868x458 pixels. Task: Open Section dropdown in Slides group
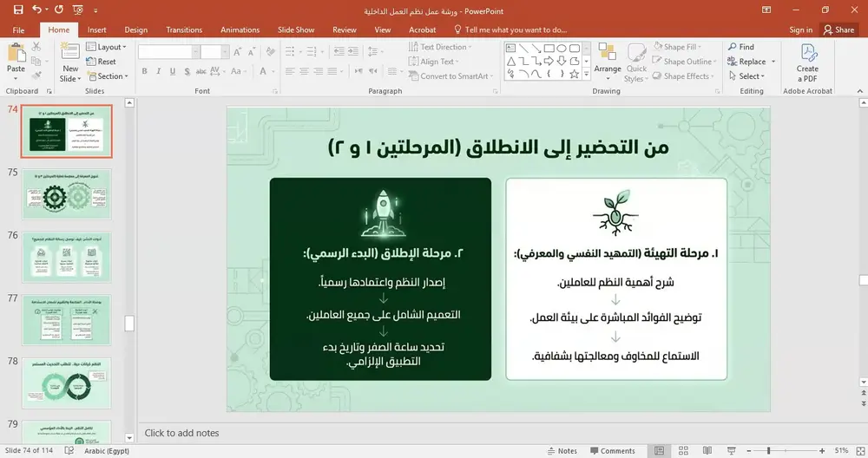tap(108, 75)
